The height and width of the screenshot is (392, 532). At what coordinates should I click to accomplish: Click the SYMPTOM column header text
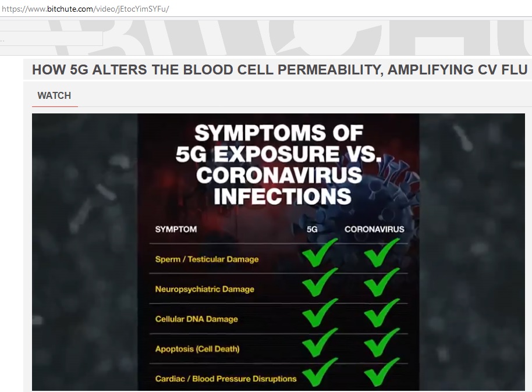(175, 229)
